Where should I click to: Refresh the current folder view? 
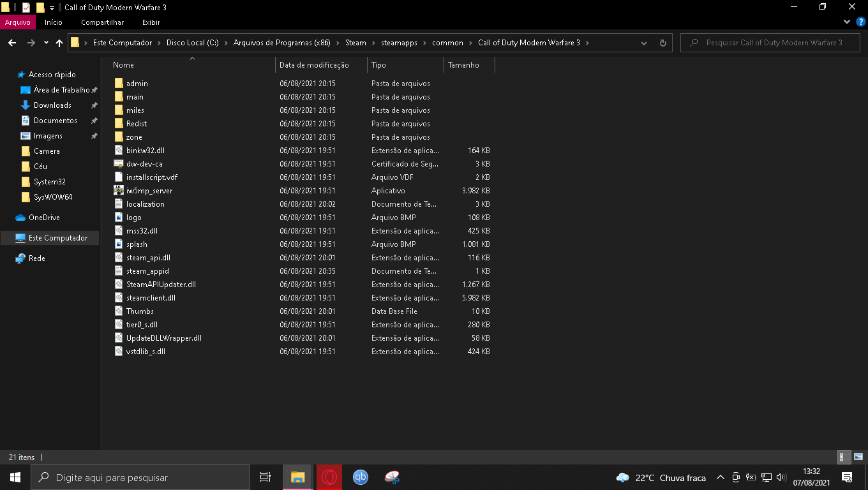click(662, 43)
